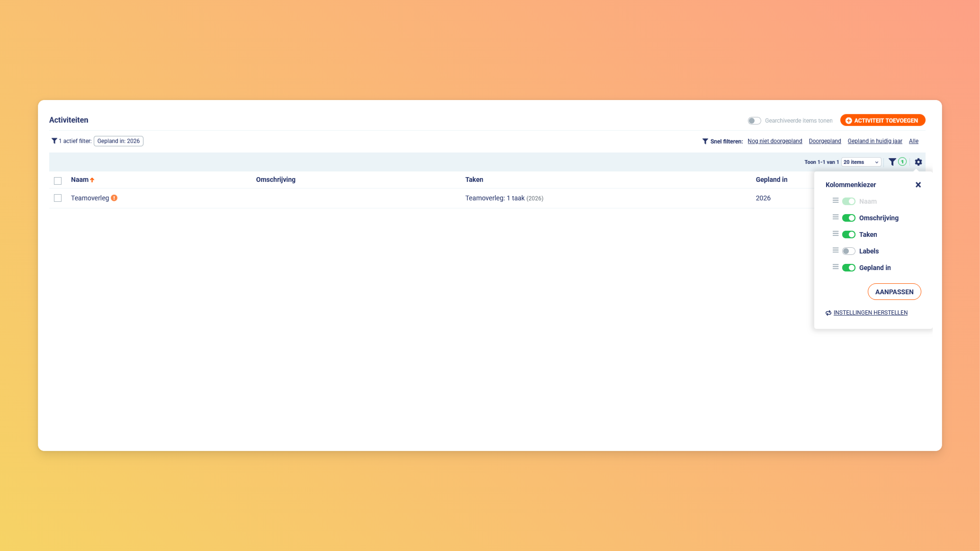Click the Gepland in: 2026 filter chip
This screenshot has height=551, width=980.
pyautogui.click(x=118, y=141)
